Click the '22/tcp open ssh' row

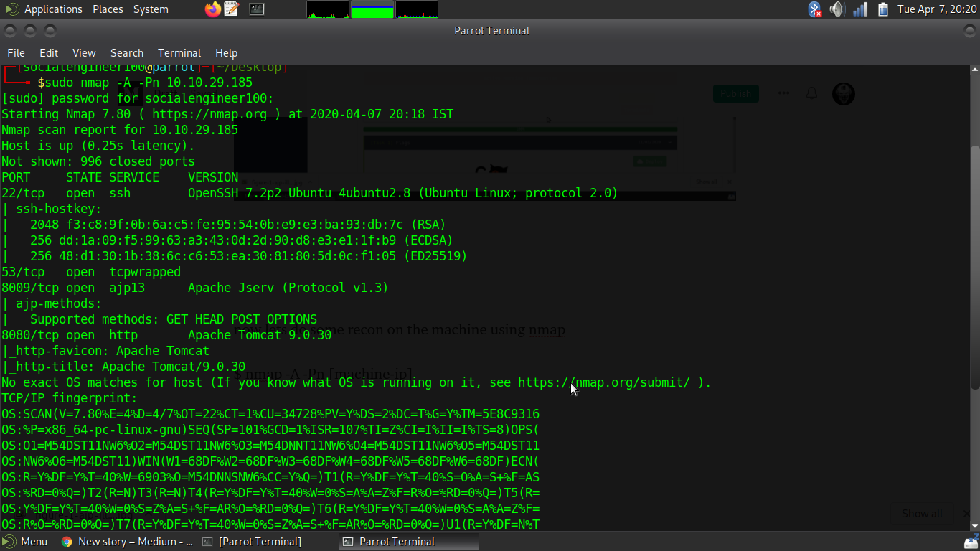click(x=310, y=193)
